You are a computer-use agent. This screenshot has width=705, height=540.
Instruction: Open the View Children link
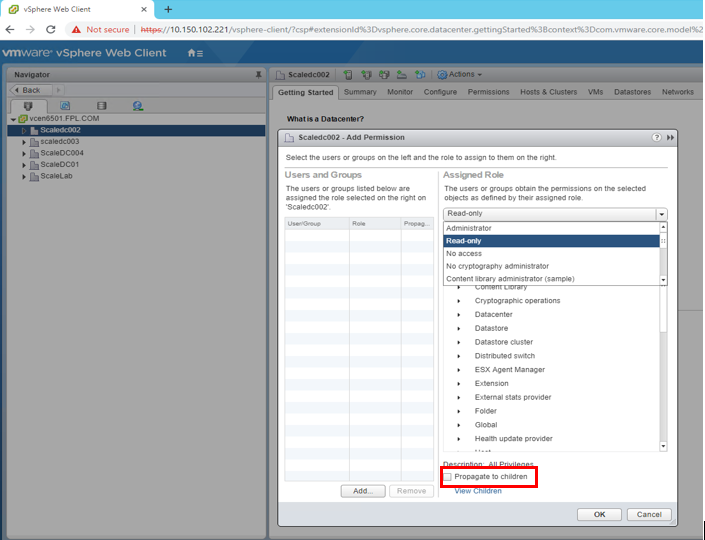pyautogui.click(x=478, y=491)
